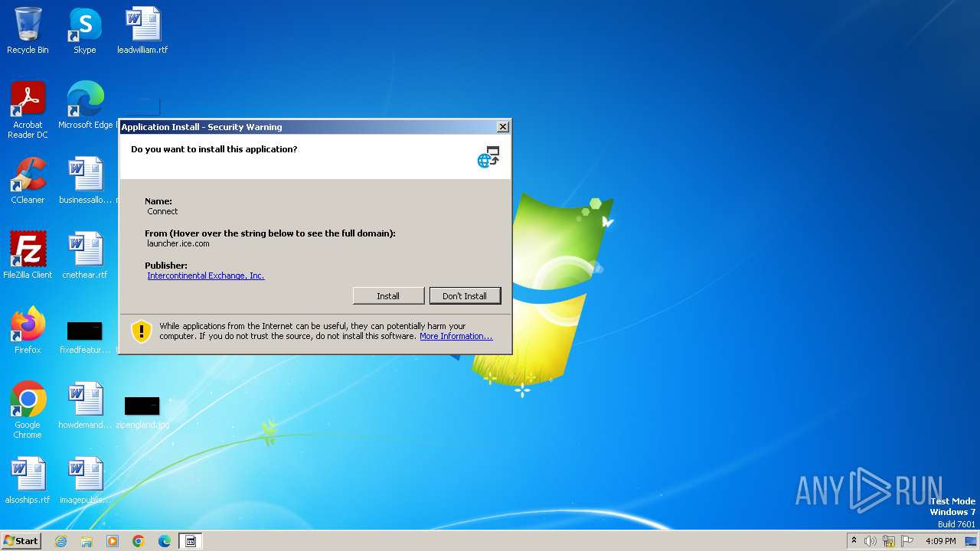Open the More Information link
Image resolution: width=980 pixels, height=551 pixels.
[456, 336]
